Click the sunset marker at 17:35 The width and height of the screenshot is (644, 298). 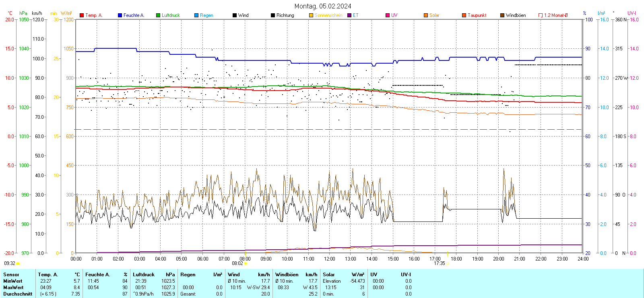click(x=448, y=263)
